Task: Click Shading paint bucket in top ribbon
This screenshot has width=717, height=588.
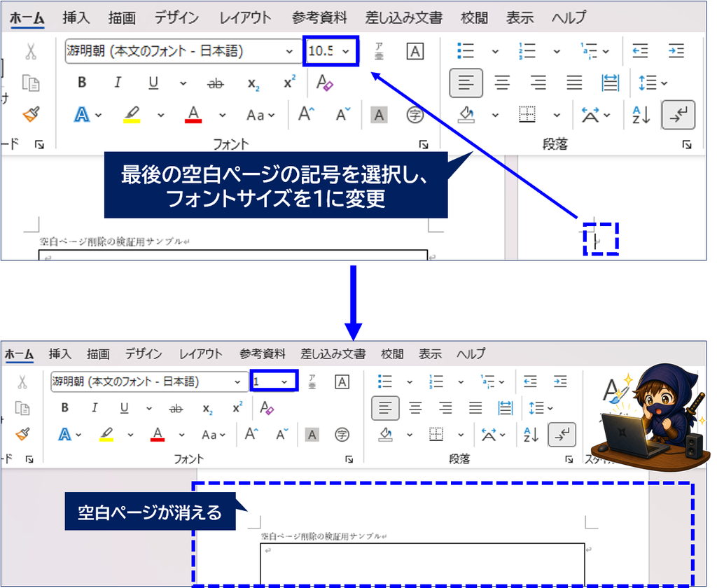Action: pos(466,114)
